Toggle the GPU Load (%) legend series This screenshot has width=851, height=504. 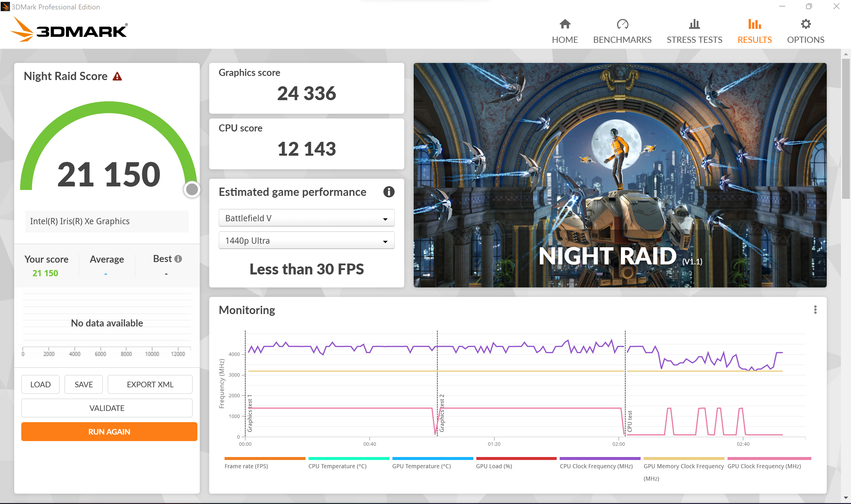pos(494,466)
